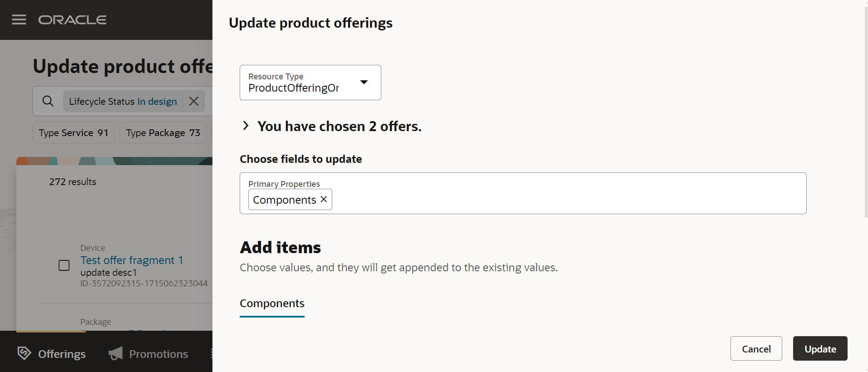This screenshot has height=372, width=868.
Task: Click the Resource Type dropdown caret icon
Action: click(x=364, y=83)
